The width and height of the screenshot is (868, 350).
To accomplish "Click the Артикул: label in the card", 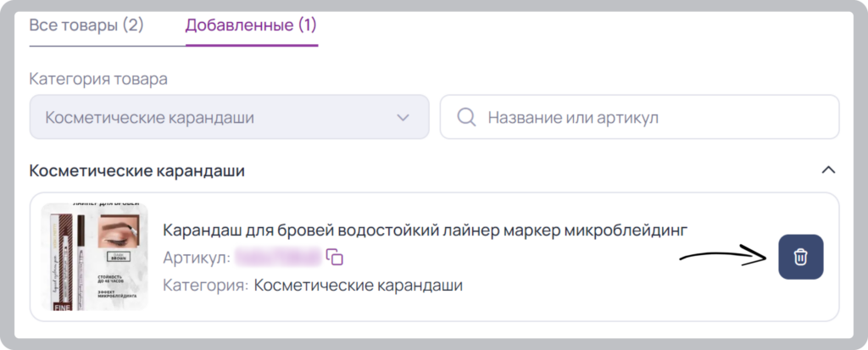I will tap(196, 258).
